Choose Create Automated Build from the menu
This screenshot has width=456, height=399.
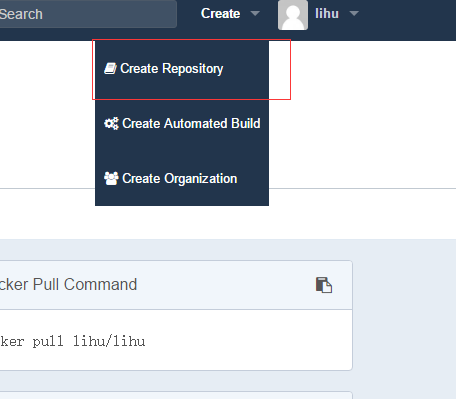click(182, 123)
